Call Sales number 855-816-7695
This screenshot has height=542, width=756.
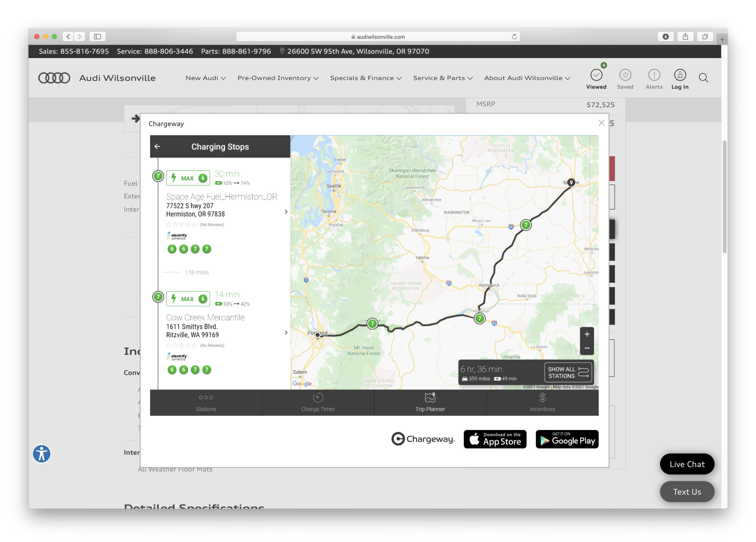pyautogui.click(x=84, y=51)
